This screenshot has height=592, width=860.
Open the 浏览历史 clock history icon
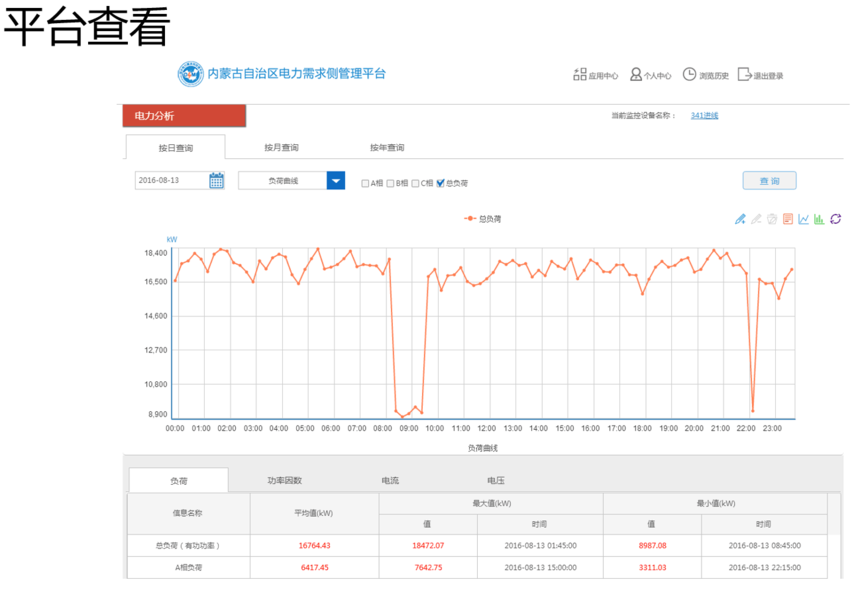point(689,74)
